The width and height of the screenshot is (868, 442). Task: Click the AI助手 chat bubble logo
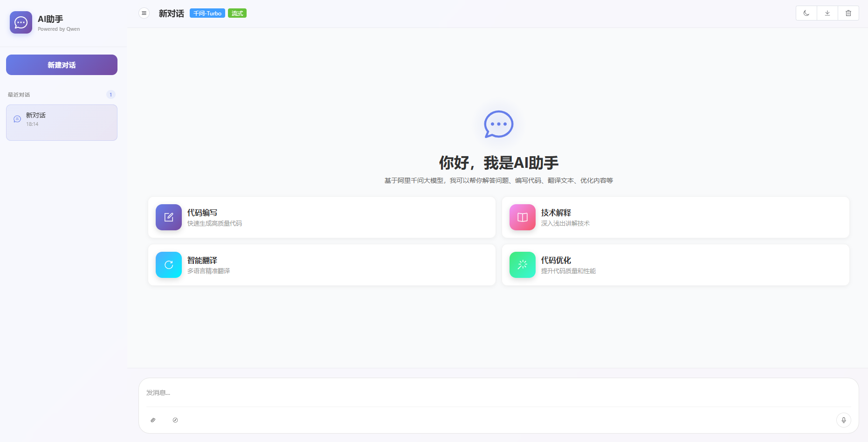coord(21,22)
